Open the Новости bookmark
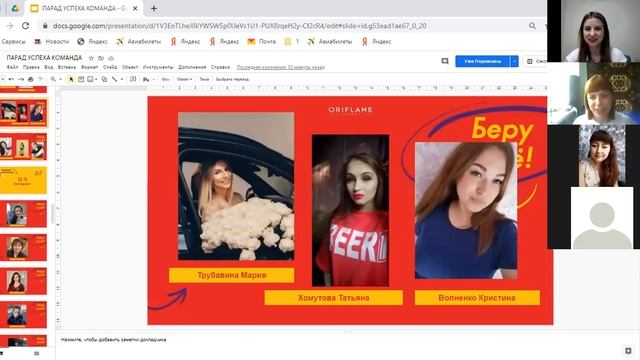640x360 pixels. coord(51,42)
